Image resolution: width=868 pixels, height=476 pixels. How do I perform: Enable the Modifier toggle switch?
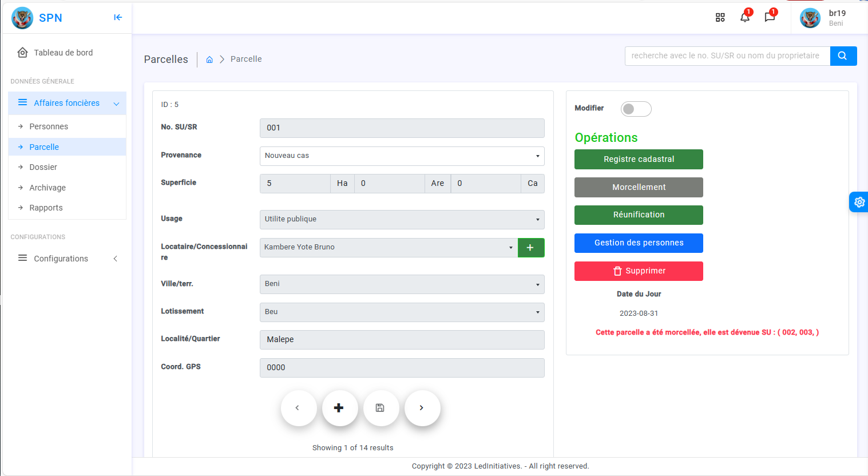click(636, 109)
